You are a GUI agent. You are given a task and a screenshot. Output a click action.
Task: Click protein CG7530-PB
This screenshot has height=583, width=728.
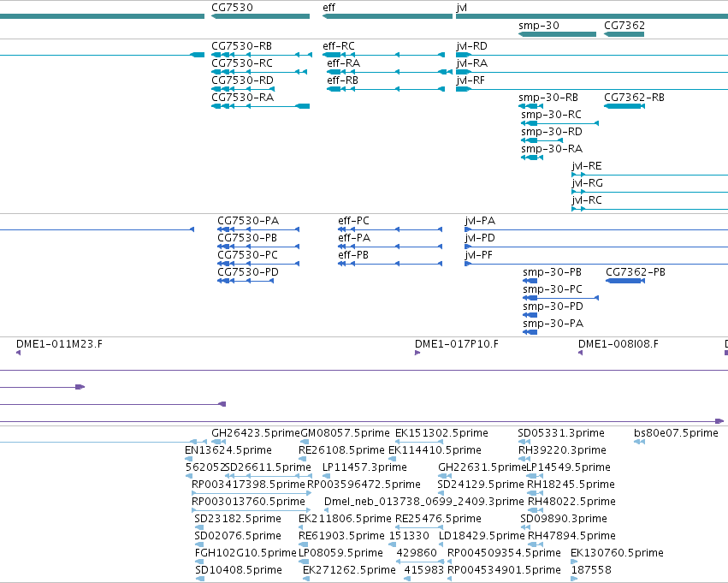pos(258,247)
